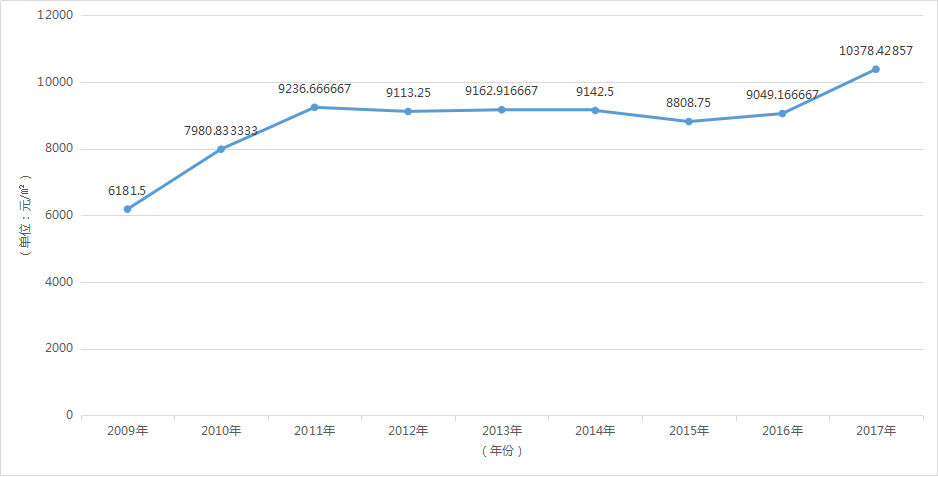
Task: Select the 2010年 data point on the line
Action: pyautogui.click(x=221, y=149)
